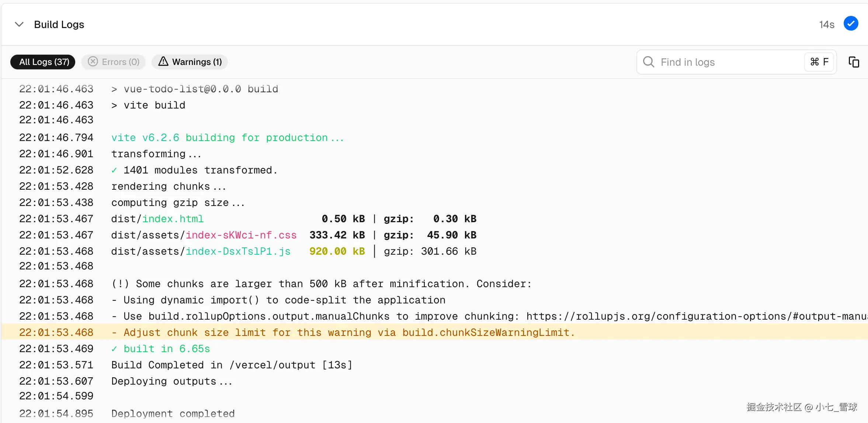Click the ⌘ F shortcut badge
The width and height of the screenshot is (868, 423).
819,62
